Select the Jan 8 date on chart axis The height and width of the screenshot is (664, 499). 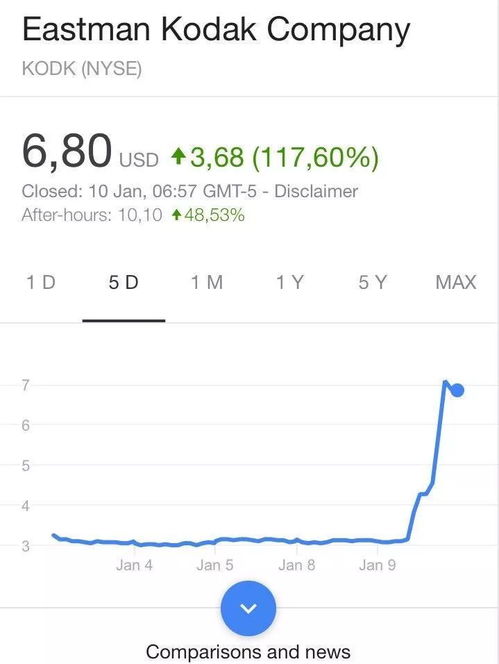297,565
